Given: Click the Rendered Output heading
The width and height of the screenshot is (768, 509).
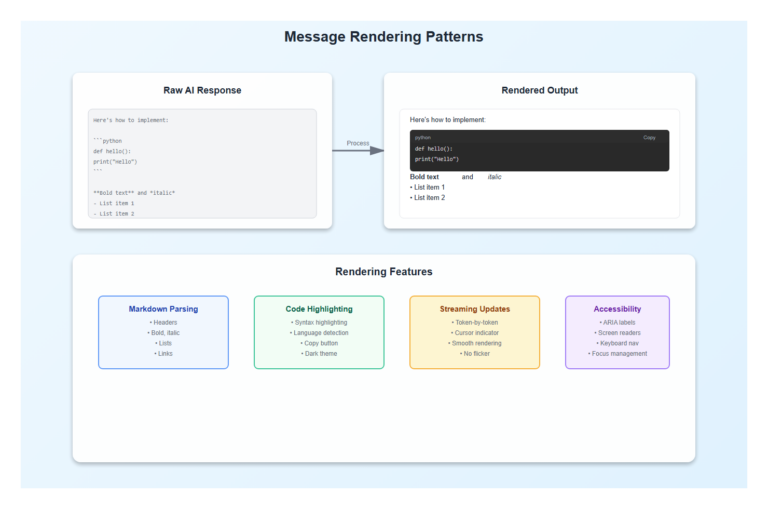Looking at the screenshot, I should (x=539, y=90).
